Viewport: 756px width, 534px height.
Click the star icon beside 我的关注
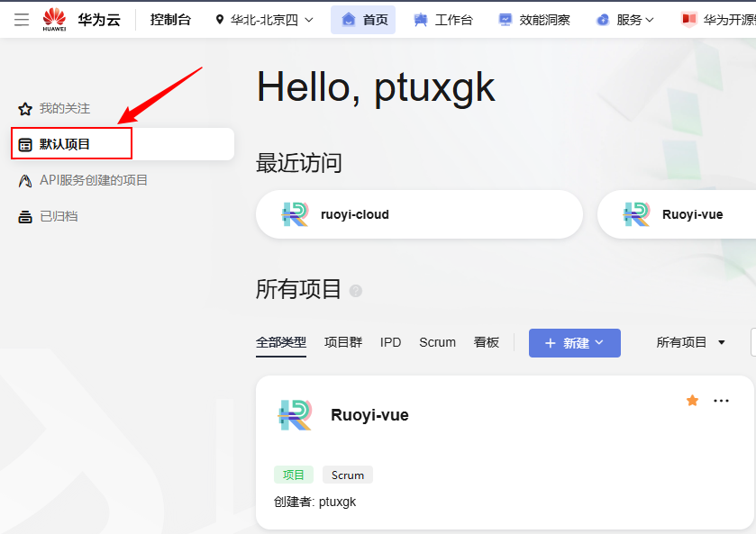(x=25, y=109)
